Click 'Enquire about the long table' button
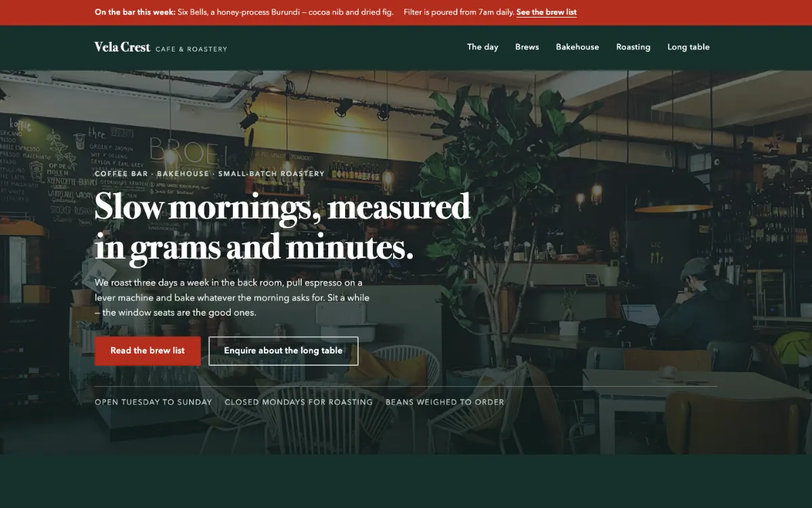812x508 pixels. pyautogui.click(x=284, y=351)
